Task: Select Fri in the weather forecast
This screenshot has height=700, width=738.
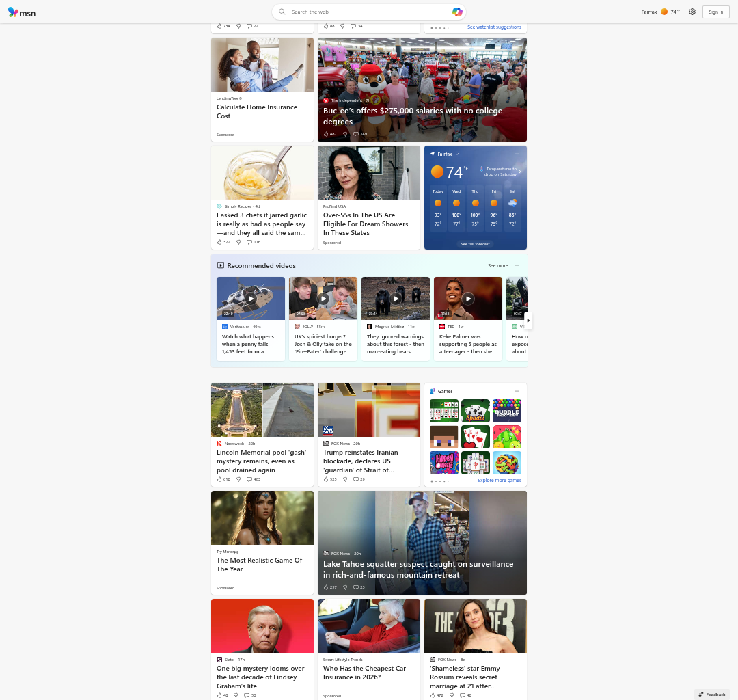Action: click(x=494, y=208)
